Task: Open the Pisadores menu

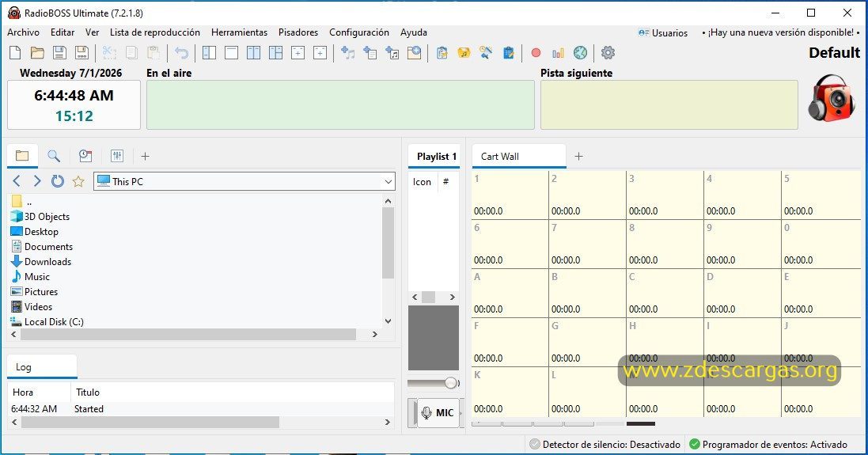Action: point(298,32)
